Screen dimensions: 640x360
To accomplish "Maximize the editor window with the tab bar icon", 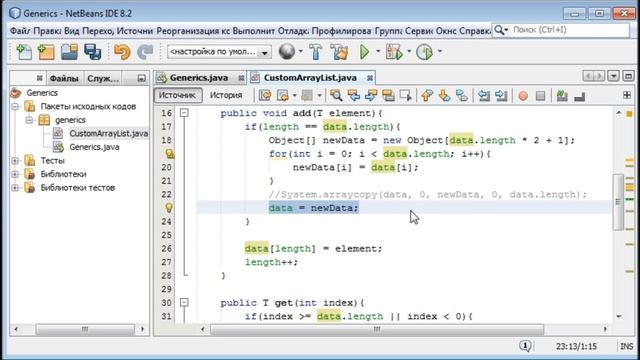I will [x=628, y=76].
